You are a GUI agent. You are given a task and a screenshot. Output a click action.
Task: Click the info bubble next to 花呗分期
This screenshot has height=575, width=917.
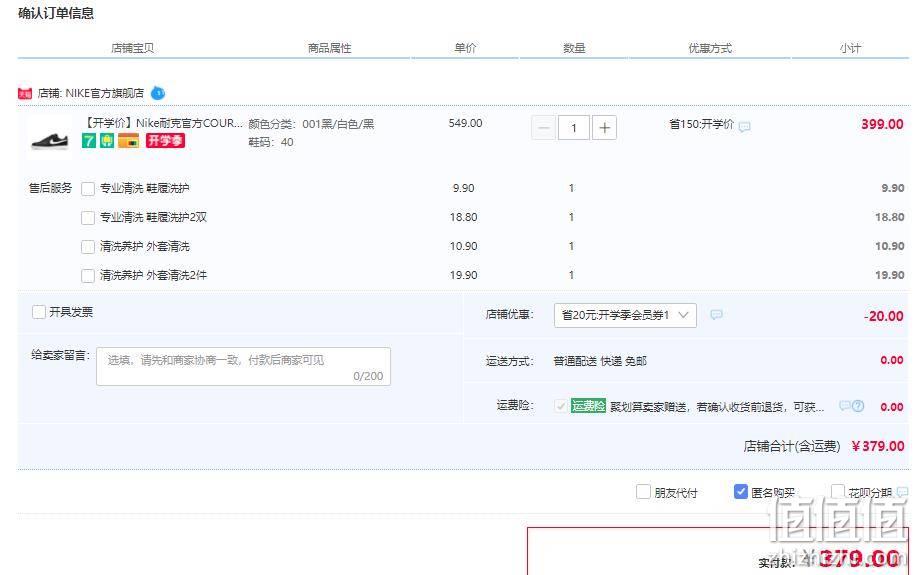point(902,492)
